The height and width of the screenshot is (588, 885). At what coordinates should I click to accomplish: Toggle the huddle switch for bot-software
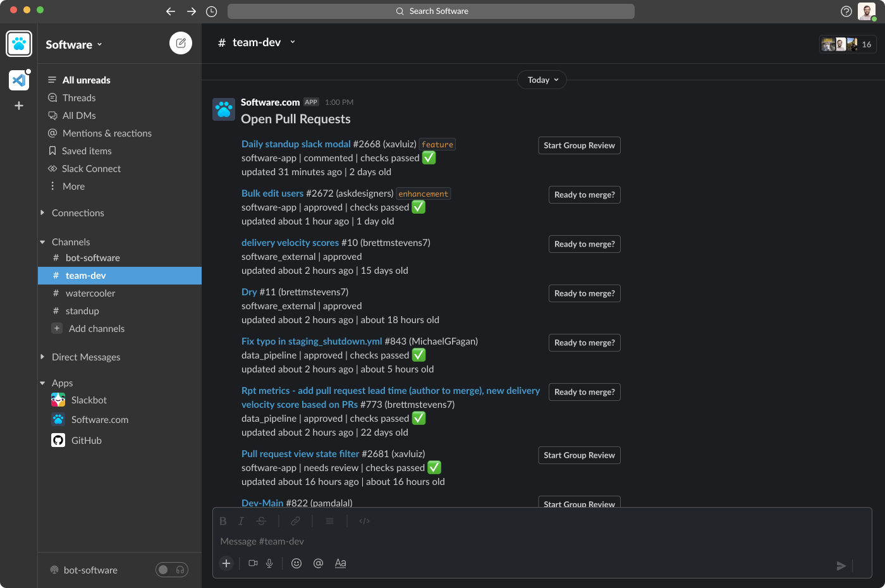click(x=172, y=570)
